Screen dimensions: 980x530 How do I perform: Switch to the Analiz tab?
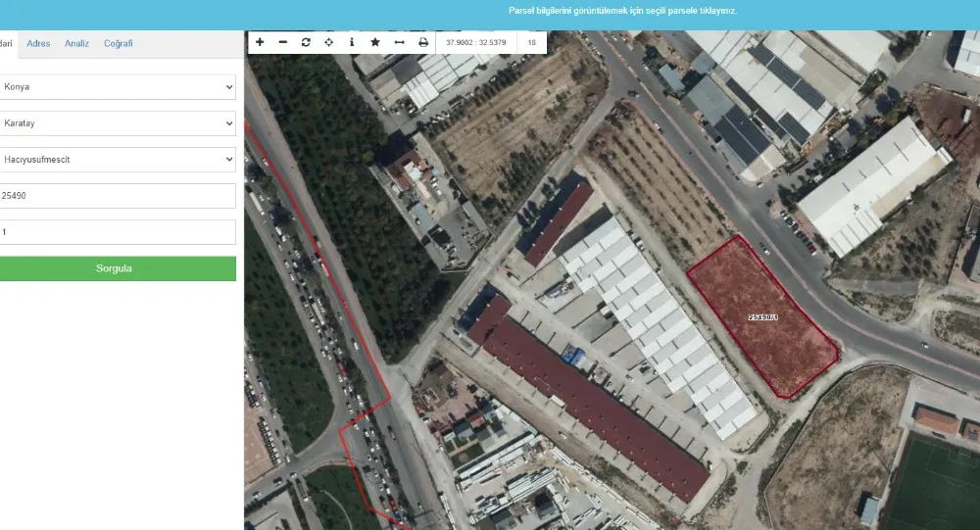tap(76, 43)
